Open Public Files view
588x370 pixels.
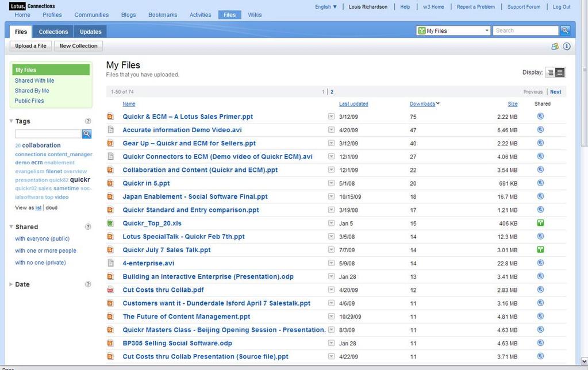tap(29, 101)
